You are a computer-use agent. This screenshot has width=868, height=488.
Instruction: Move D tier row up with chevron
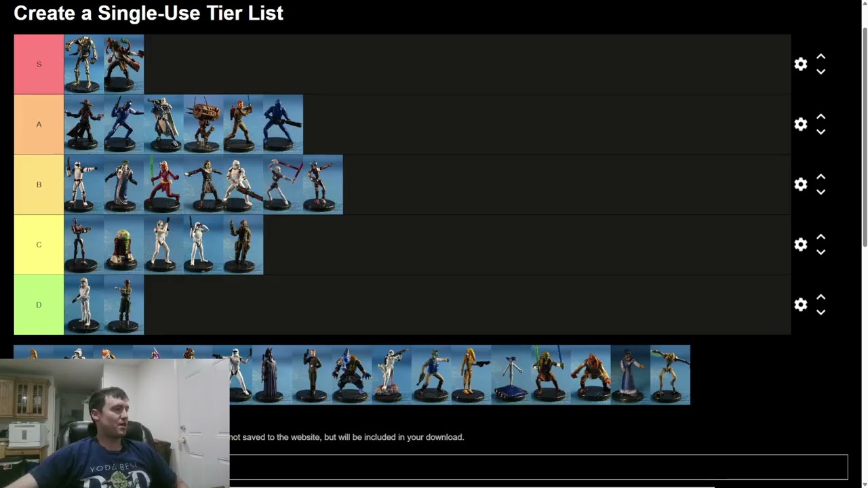[x=821, y=297]
